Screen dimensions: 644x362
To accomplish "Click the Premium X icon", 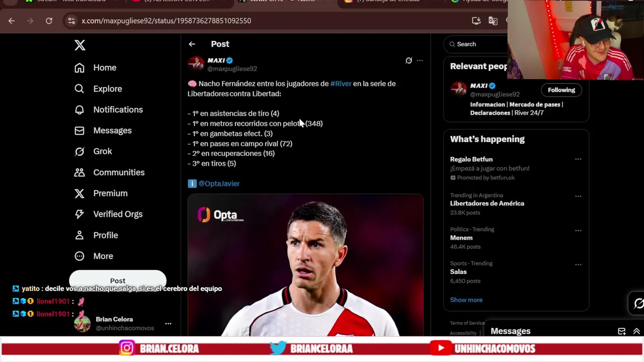I will pos(79,193).
